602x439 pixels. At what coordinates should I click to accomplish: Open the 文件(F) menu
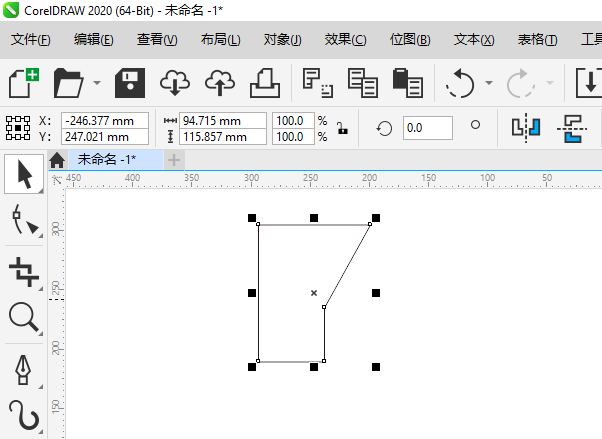pyautogui.click(x=31, y=40)
